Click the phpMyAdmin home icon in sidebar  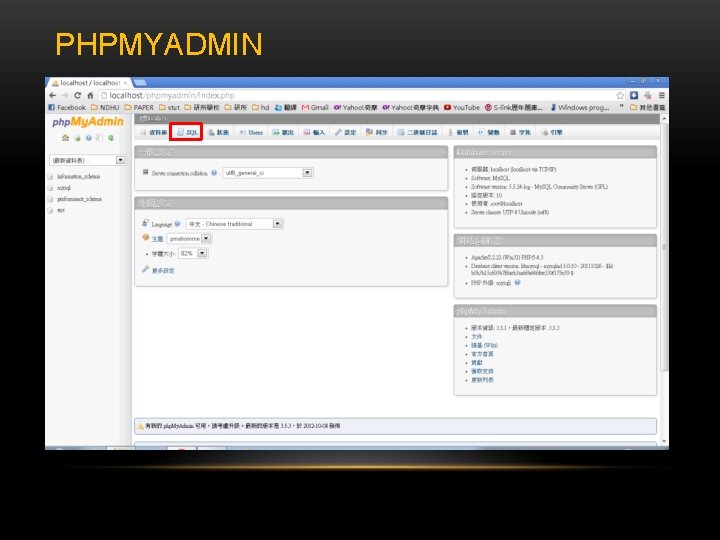point(65,138)
